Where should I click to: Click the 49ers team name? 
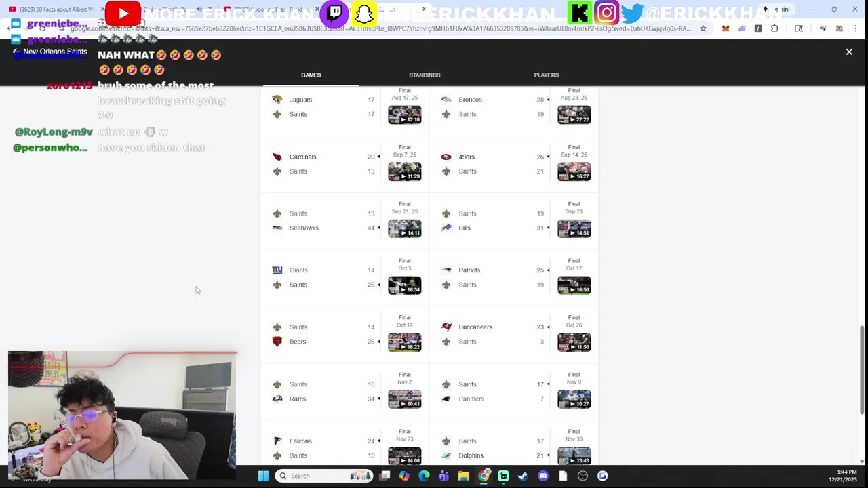tap(467, 157)
